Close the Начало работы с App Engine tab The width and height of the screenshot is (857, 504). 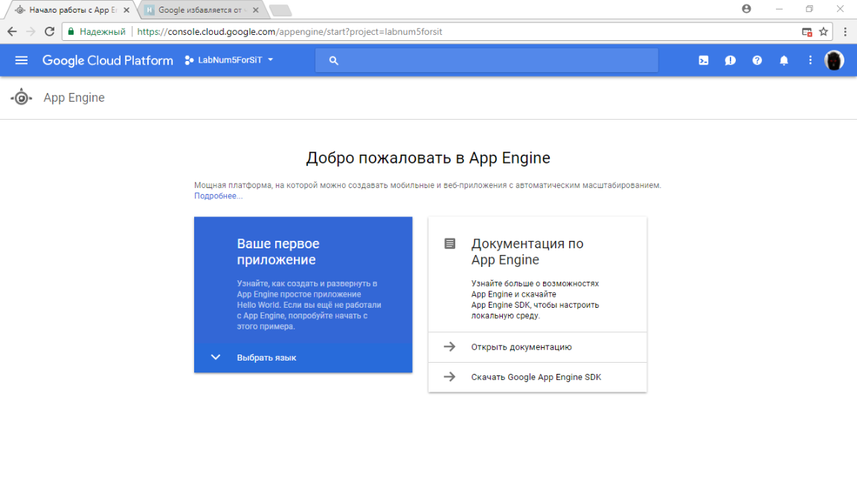[x=126, y=10]
